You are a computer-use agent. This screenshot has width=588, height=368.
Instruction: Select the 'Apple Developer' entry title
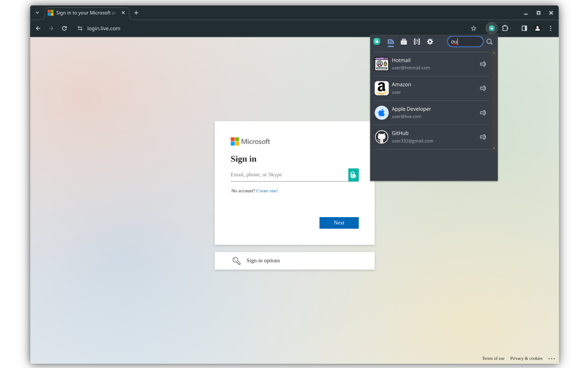[411, 109]
